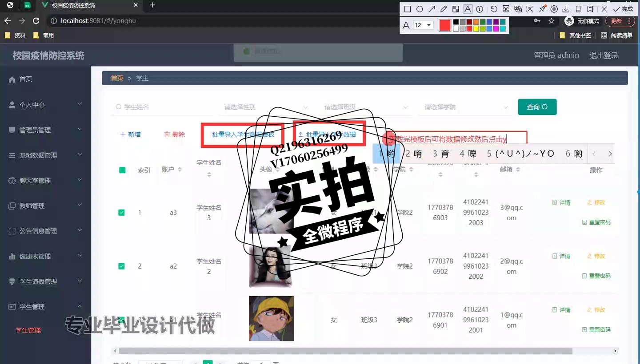Viewport: 640px width, 364px height.
Task: Go back using browser back arrow
Action: pos(8,21)
